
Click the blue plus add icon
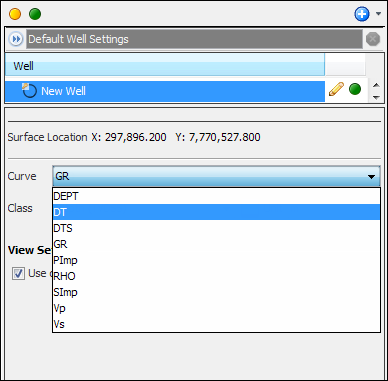tap(362, 14)
